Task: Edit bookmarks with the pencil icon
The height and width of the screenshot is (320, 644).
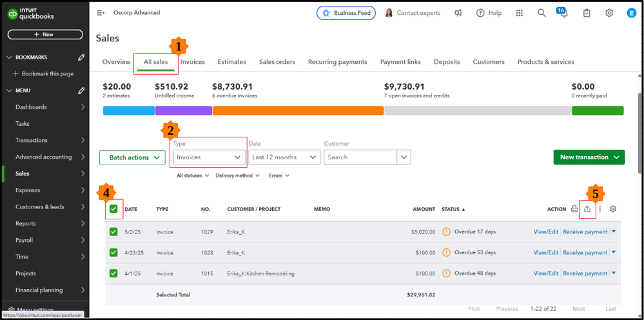Action: [x=81, y=57]
